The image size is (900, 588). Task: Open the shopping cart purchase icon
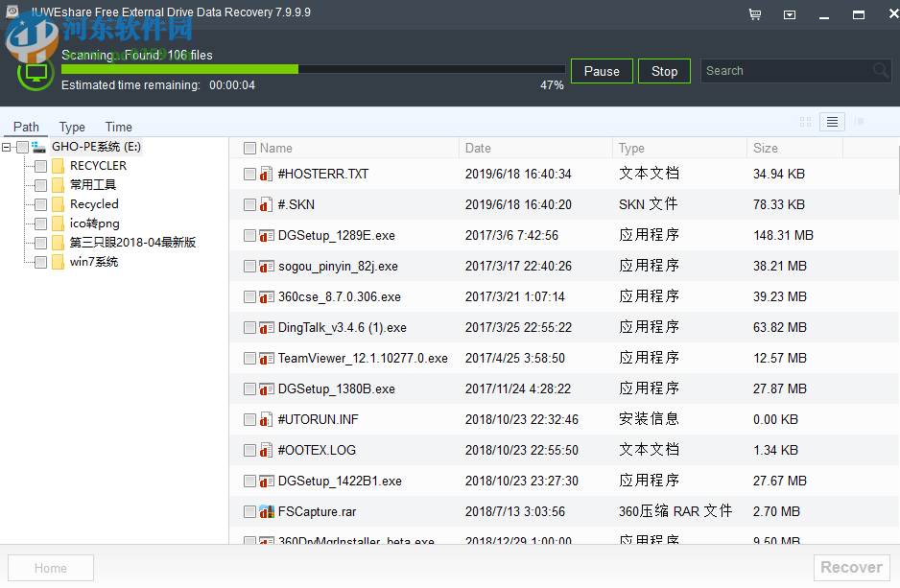754,13
